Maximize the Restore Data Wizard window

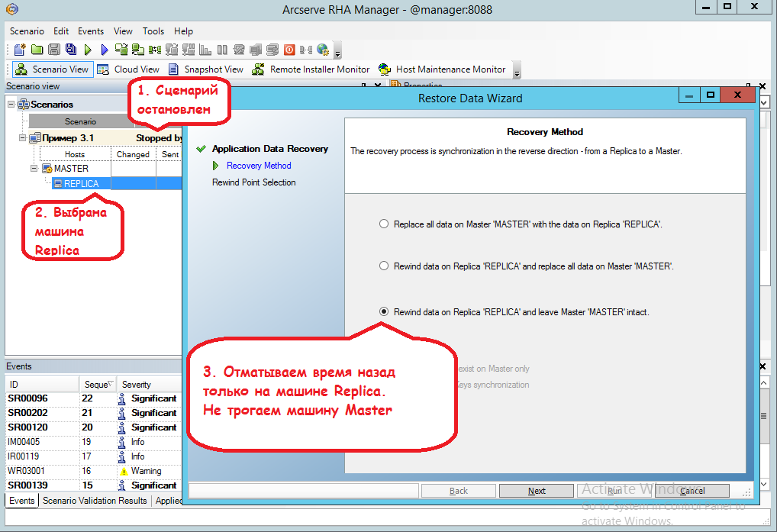pyautogui.click(x=710, y=95)
